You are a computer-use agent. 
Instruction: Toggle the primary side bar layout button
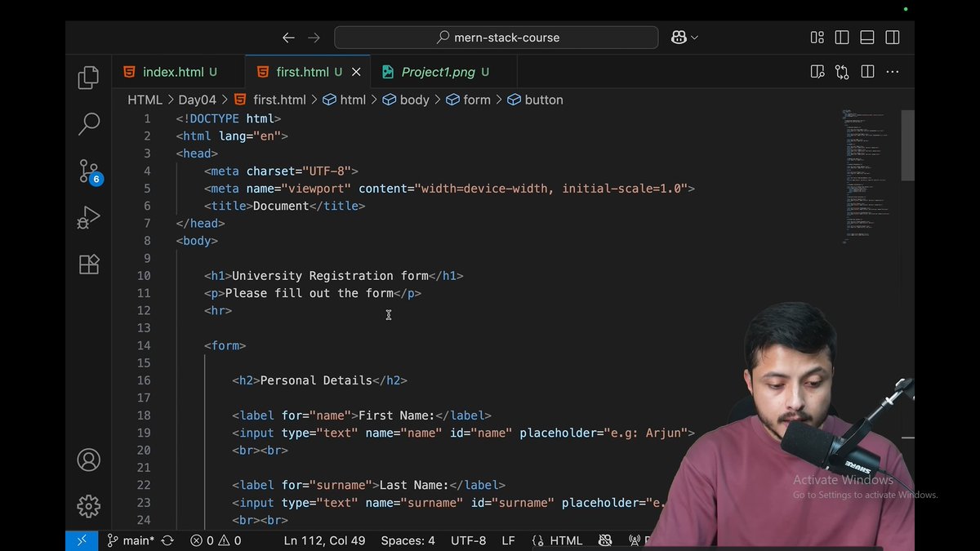click(x=842, y=38)
